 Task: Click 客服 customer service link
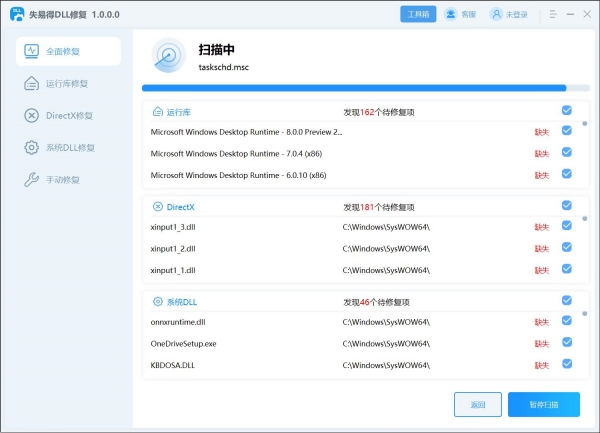coord(469,15)
